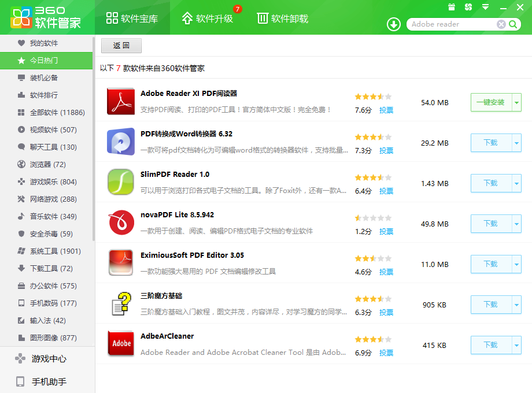Viewport: 532px width, 393px height.
Task: Clear the search text with X icon
Action: pos(501,24)
